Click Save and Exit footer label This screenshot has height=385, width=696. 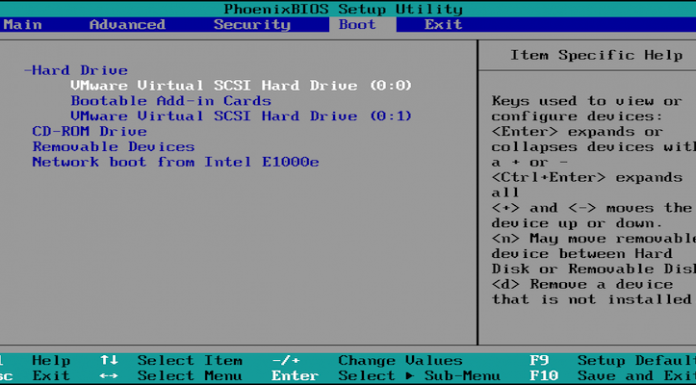(x=637, y=376)
